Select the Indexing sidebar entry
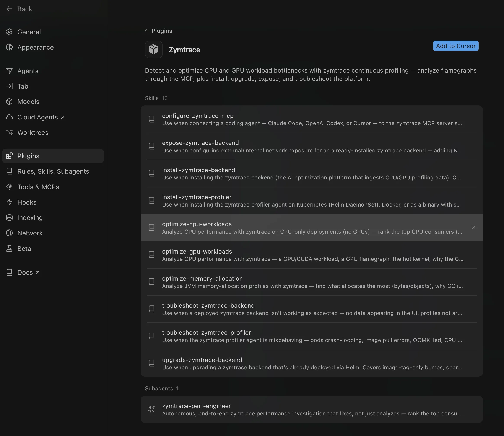Screen dimensions: 504x436 point(53,218)
